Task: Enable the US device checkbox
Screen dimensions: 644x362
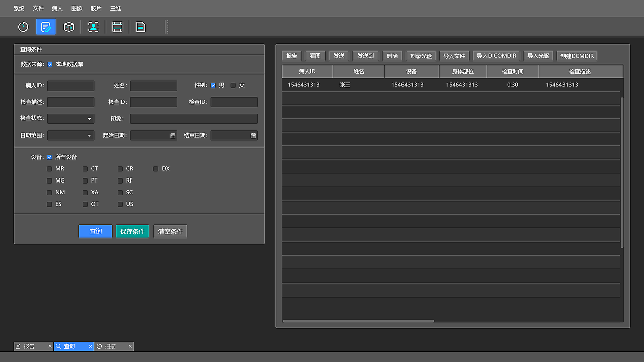Action: pyautogui.click(x=120, y=204)
